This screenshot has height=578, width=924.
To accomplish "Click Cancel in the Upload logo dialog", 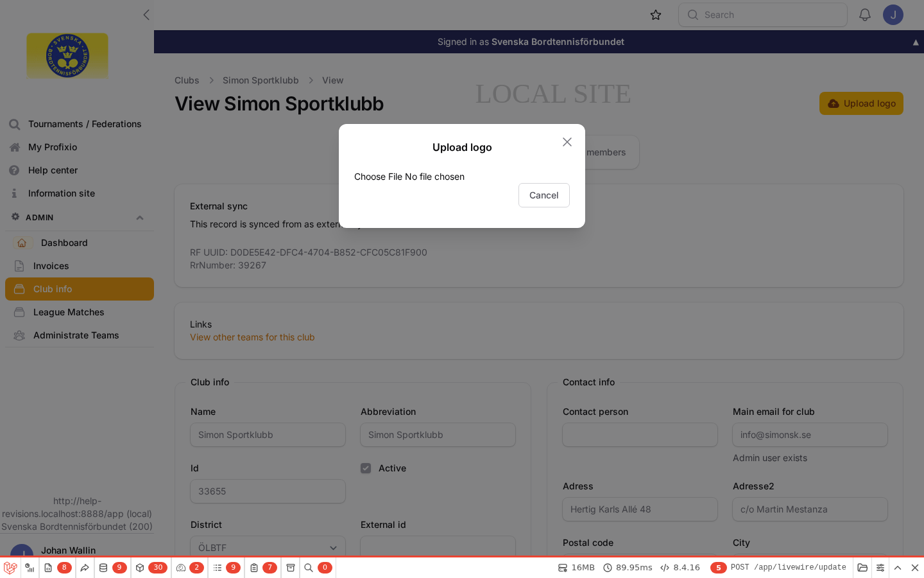I will (544, 195).
